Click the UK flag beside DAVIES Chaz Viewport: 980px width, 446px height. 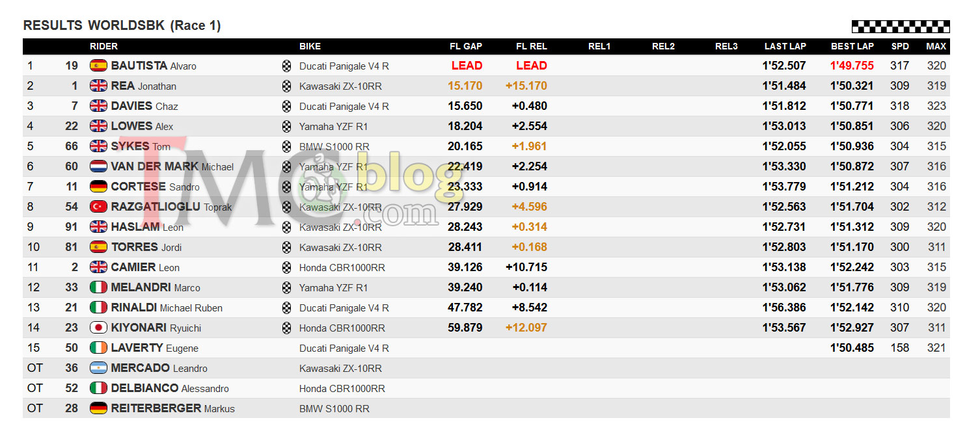(98, 106)
